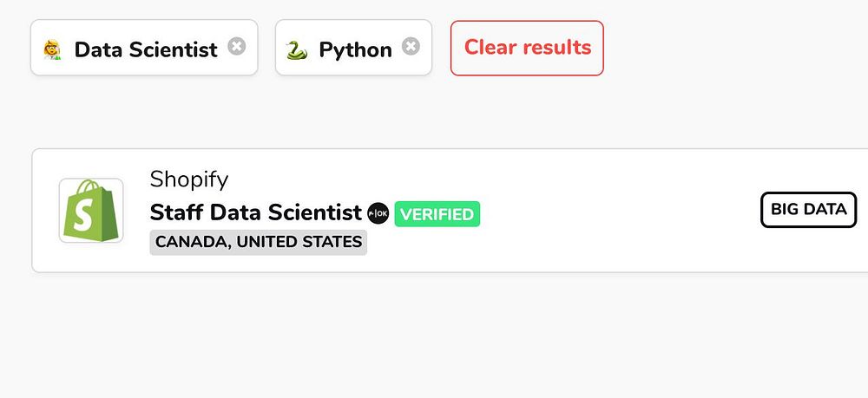Click the Python snake emoji icon
Screen dimensions: 868x398
click(297, 50)
